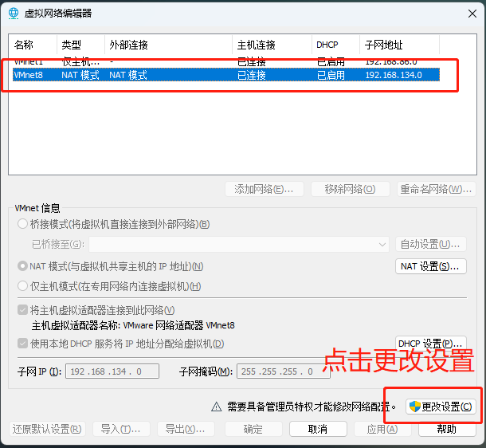Screen dimensions: 486x448
Task: Click the 外部连接 column header
Action: point(169,45)
